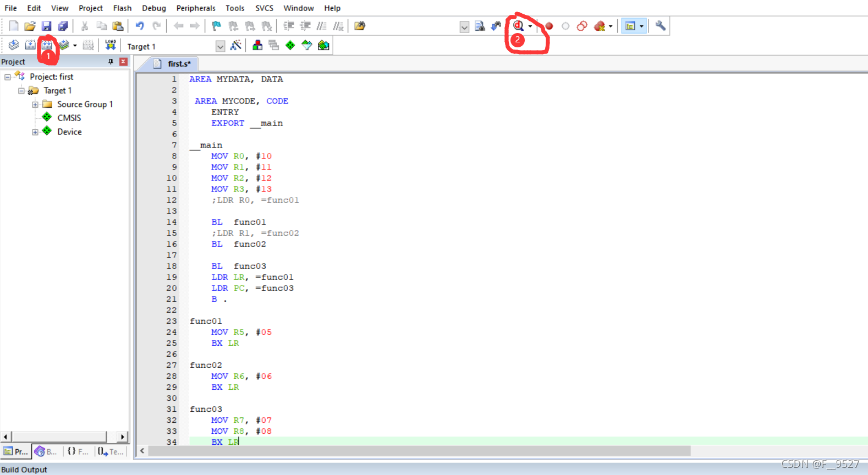Click the Save All icon
Image resolution: width=868 pixels, height=475 pixels.
tap(63, 26)
